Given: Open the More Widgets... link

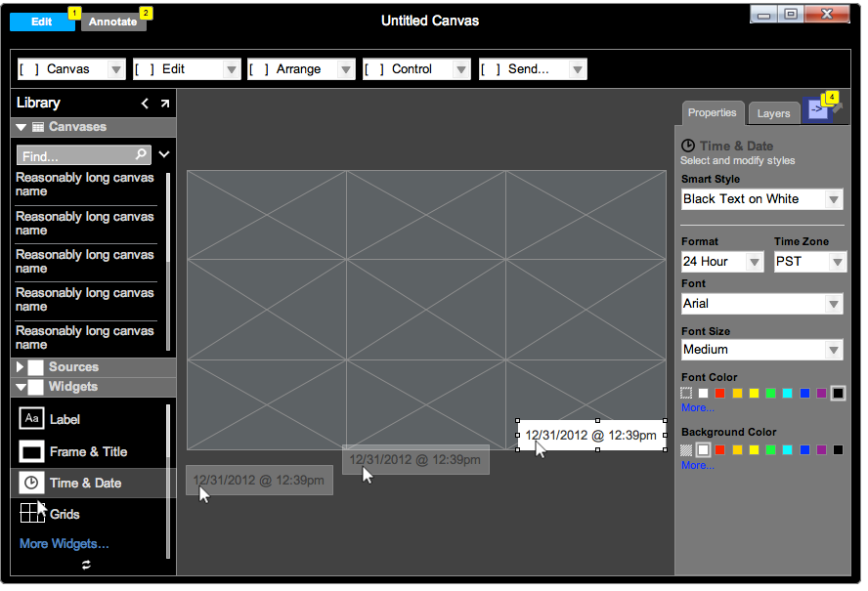Looking at the screenshot, I should tap(65, 544).
